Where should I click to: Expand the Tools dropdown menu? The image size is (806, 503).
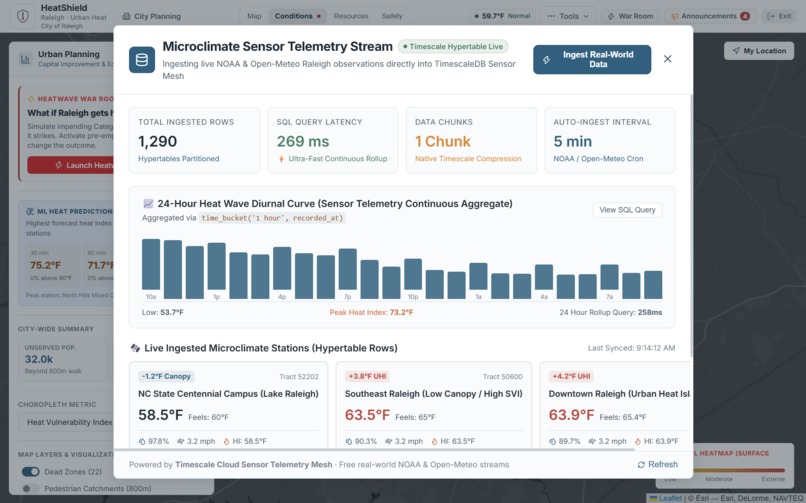(x=568, y=16)
